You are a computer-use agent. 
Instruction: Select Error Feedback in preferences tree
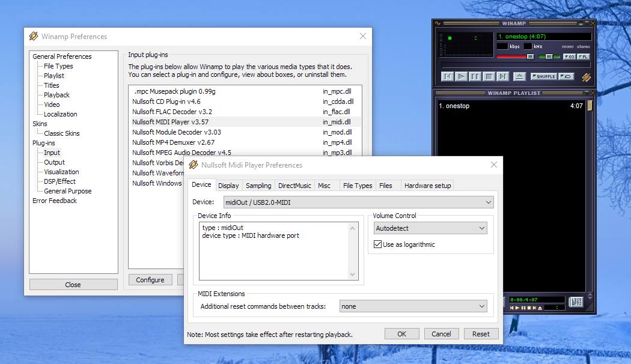click(x=54, y=201)
